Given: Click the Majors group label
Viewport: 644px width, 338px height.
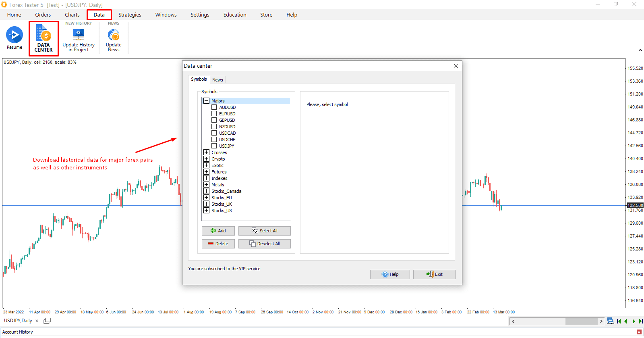Looking at the screenshot, I should click(218, 101).
